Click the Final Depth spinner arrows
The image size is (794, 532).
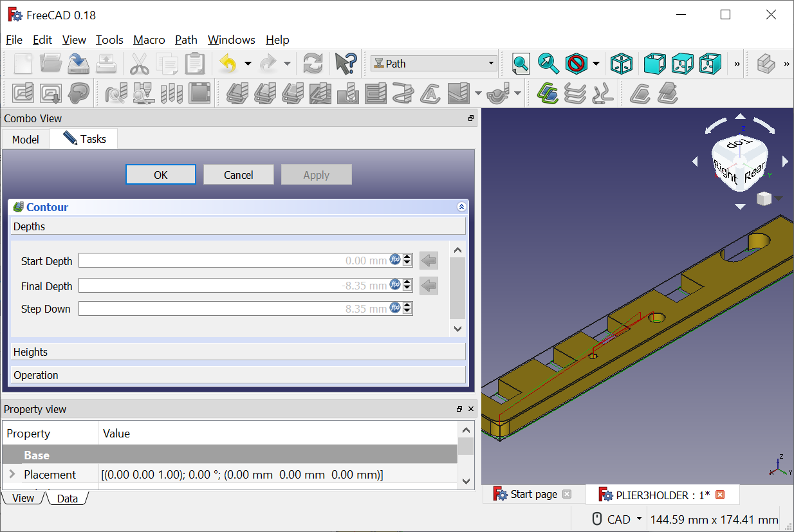(407, 285)
